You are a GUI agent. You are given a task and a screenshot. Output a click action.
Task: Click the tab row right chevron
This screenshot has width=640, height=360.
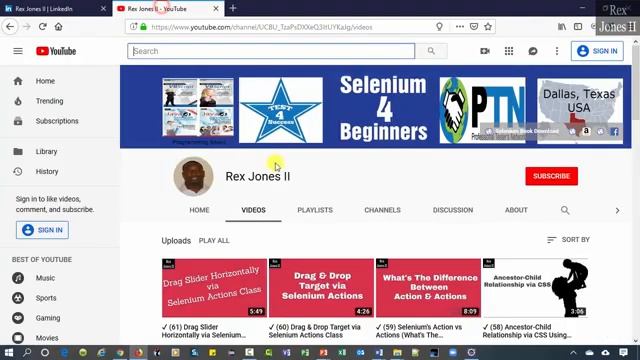click(x=617, y=211)
